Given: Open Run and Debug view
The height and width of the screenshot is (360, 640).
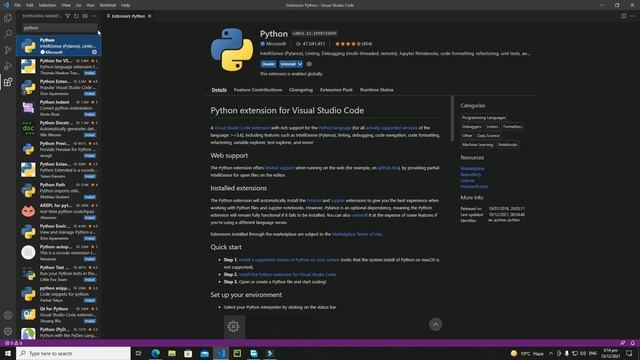Looking at the screenshot, I should tap(8, 66).
